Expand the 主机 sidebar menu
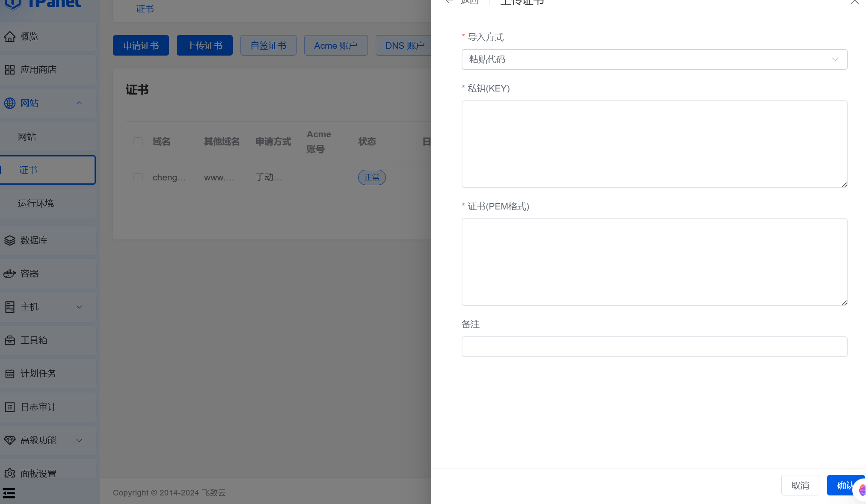This screenshot has height=504, width=866. (x=79, y=307)
